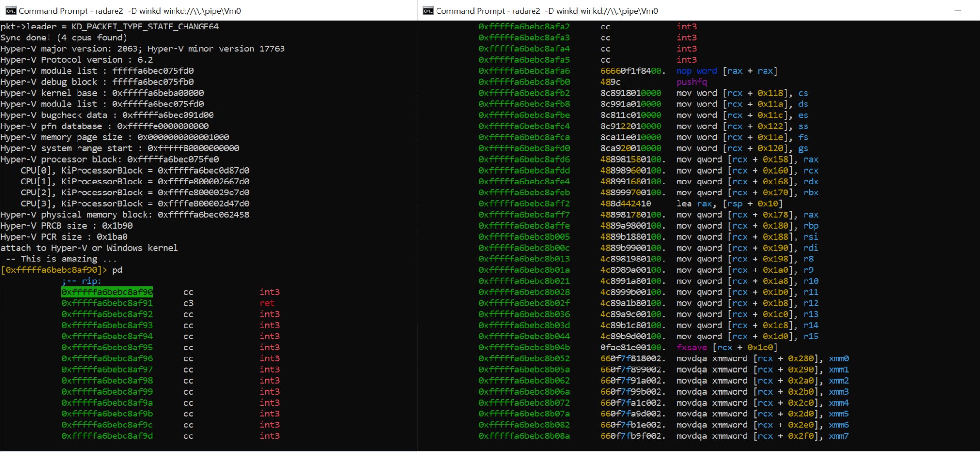Click the 'Hyper-V kernel base' line
Image resolution: width=980 pixels, height=454 pixels.
(102, 93)
